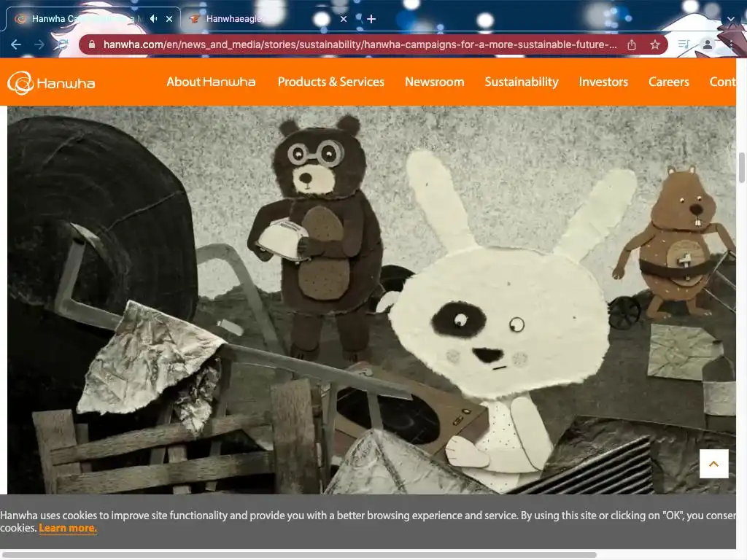
Task: Bookmark this page with star icon
Action: click(655, 44)
